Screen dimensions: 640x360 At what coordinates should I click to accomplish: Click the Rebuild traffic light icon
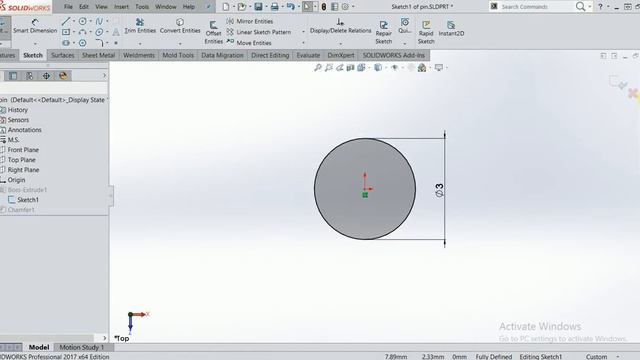pos(324,7)
